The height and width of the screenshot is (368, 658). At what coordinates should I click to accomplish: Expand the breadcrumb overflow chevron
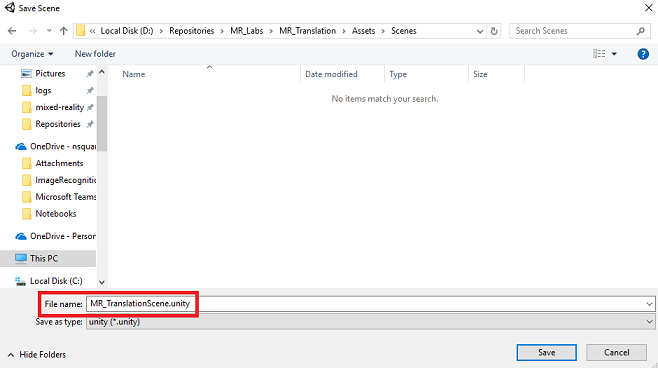click(x=92, y=31)
